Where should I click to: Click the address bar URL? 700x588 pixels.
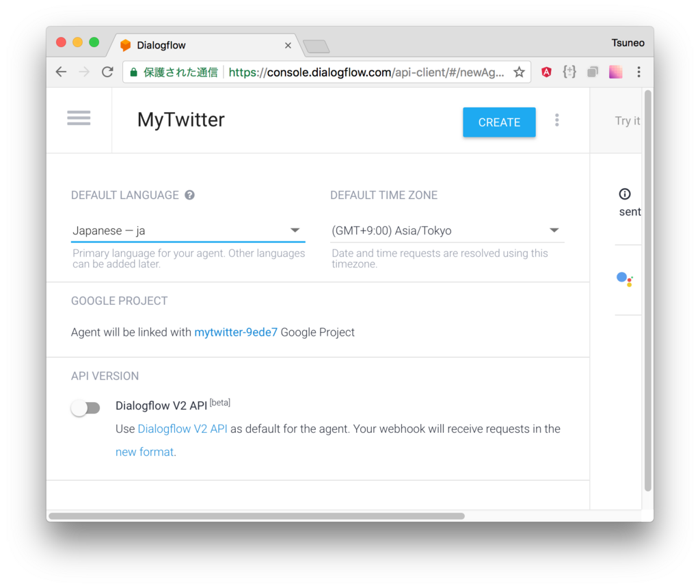(366, 72)
